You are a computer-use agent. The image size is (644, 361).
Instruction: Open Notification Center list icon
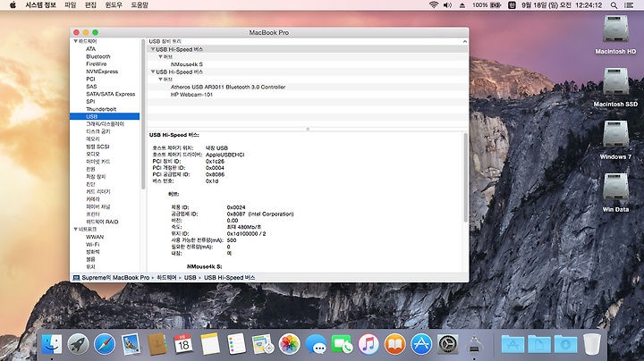pos(629,5)
